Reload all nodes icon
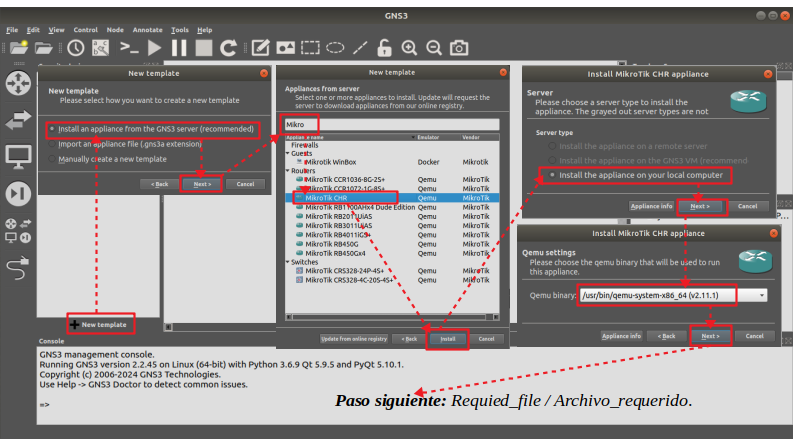Screen dimensions: 793x442 [x=229, y=48]
